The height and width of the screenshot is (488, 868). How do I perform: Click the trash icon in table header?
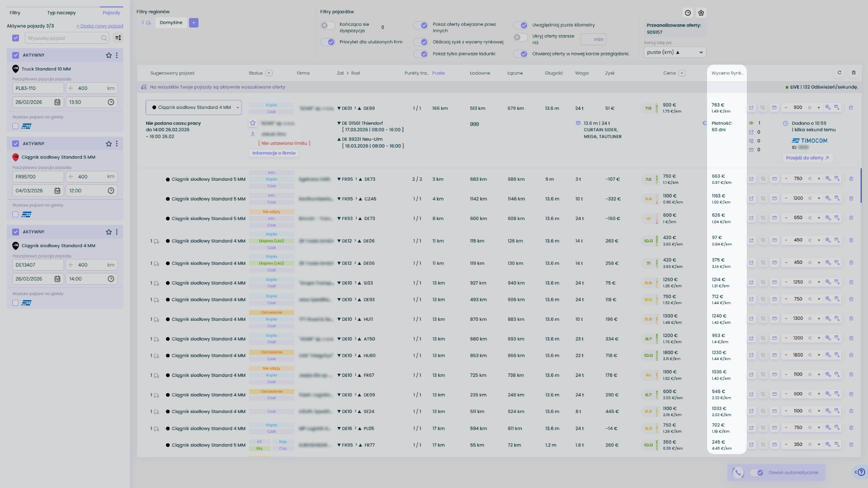coord(854,73)
